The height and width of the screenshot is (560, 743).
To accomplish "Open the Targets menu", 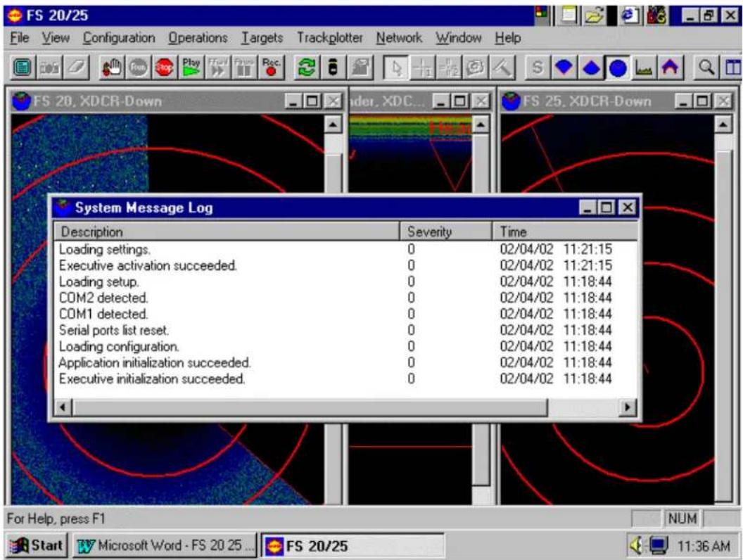I will click(x=262, y=37).
